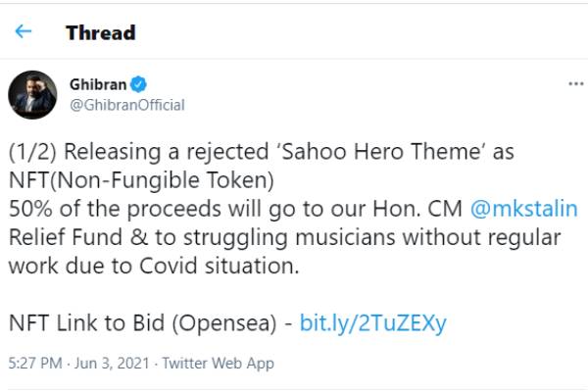Image resolution: width=588 pixels, height=392 pixels.
Task: Click the Thread heading
Action: tap(100, 32)
